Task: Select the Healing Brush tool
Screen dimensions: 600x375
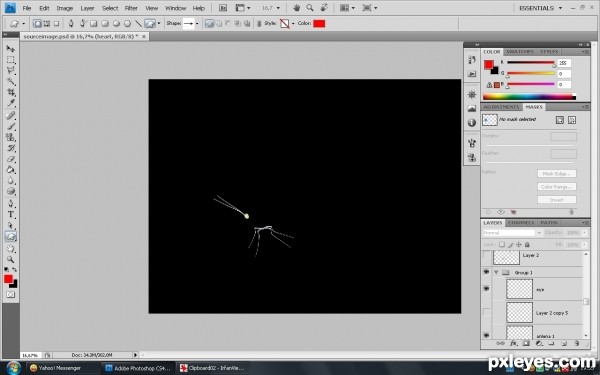Action: coord(11,116)
